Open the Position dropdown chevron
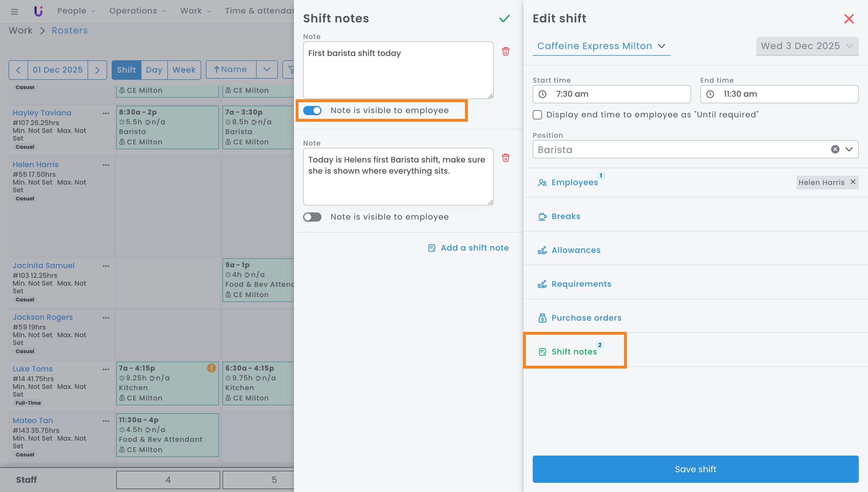Image resolution: width=868 pixels, height=492 pixels. point(849,149)
